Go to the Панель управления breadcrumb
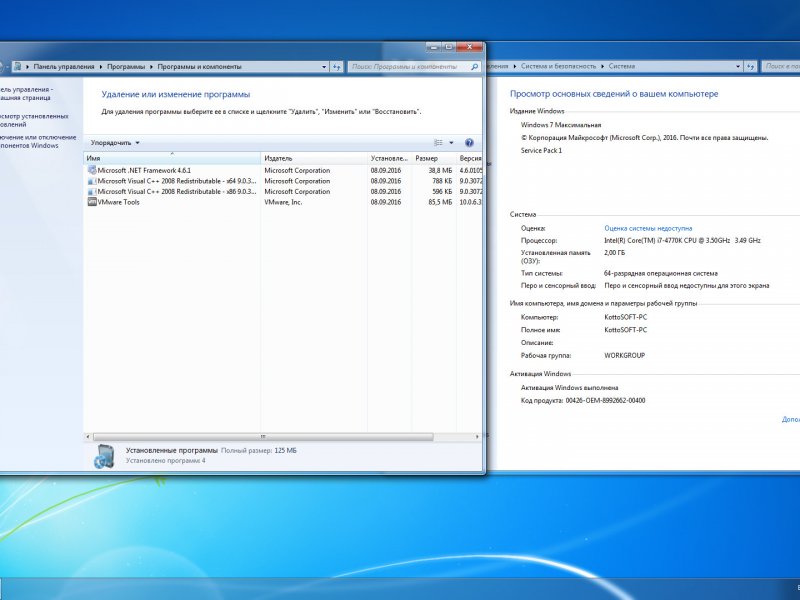This screenshot has width=800, height=600. coord(64,67)
